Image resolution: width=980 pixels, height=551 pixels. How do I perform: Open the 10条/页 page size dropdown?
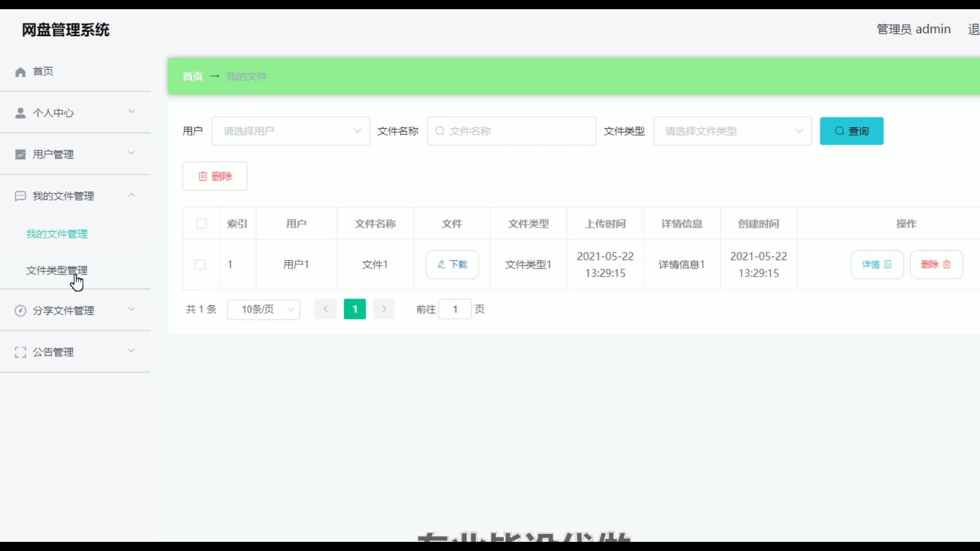263,310
